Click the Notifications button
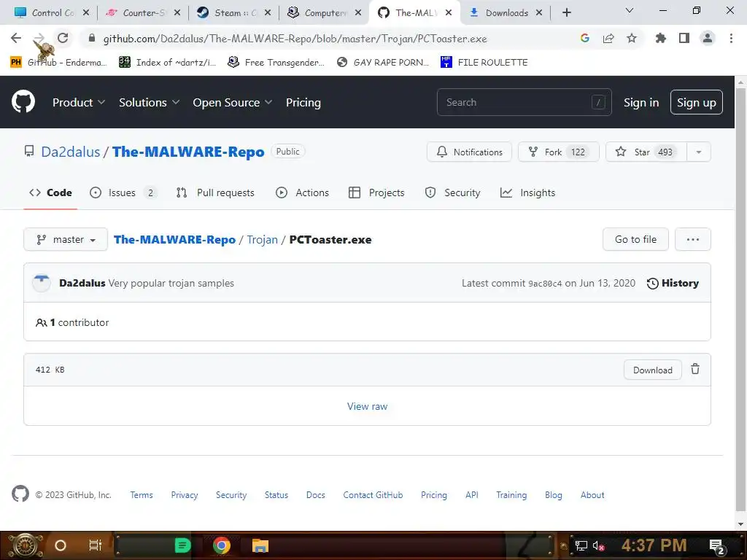The image size is (747, 560). coord(469,152)
